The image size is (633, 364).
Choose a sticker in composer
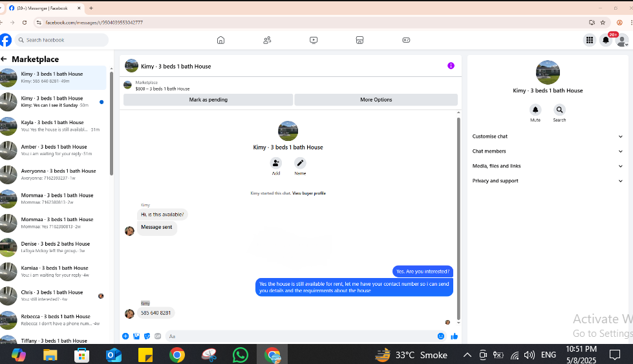(147, 336)
